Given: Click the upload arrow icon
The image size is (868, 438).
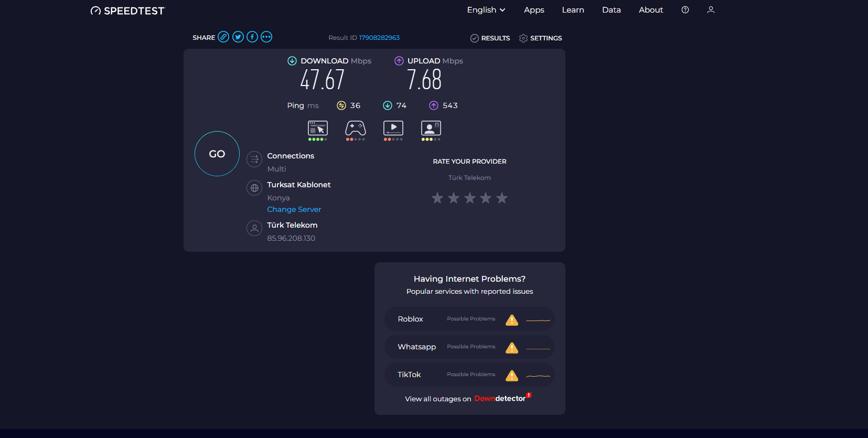Looking at the screenshot, I should click(399, 61).
